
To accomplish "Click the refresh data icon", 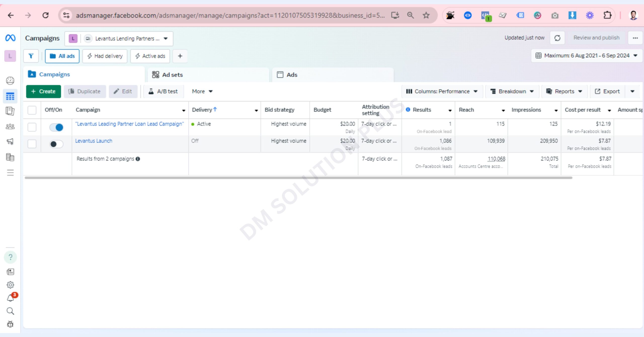I will tap(557, 38).
